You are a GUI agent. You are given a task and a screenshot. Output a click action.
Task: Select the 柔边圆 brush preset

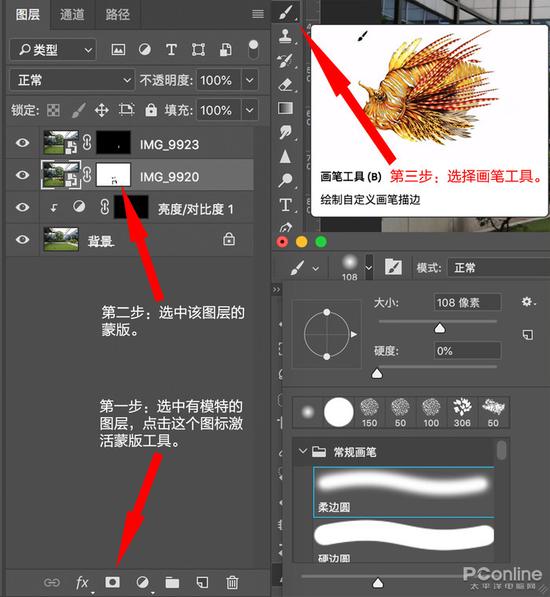(404, 492)
